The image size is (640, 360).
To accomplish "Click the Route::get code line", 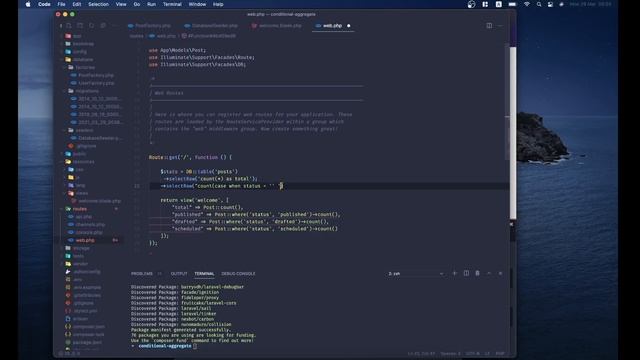I will (x=190, y=157).
